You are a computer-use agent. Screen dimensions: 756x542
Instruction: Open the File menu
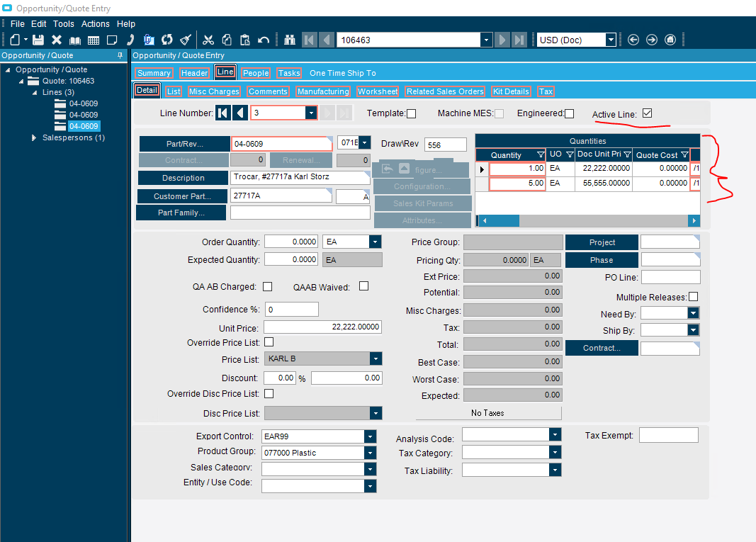17,24
